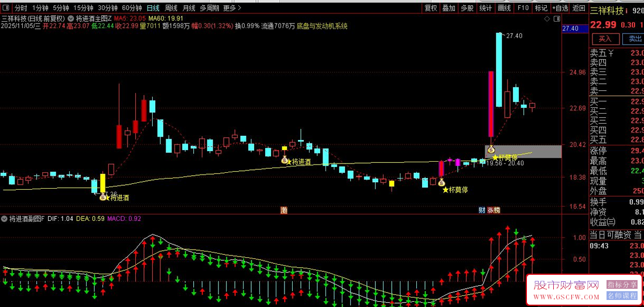Expand the 更多 periods menu

click(x=232, y=8)
